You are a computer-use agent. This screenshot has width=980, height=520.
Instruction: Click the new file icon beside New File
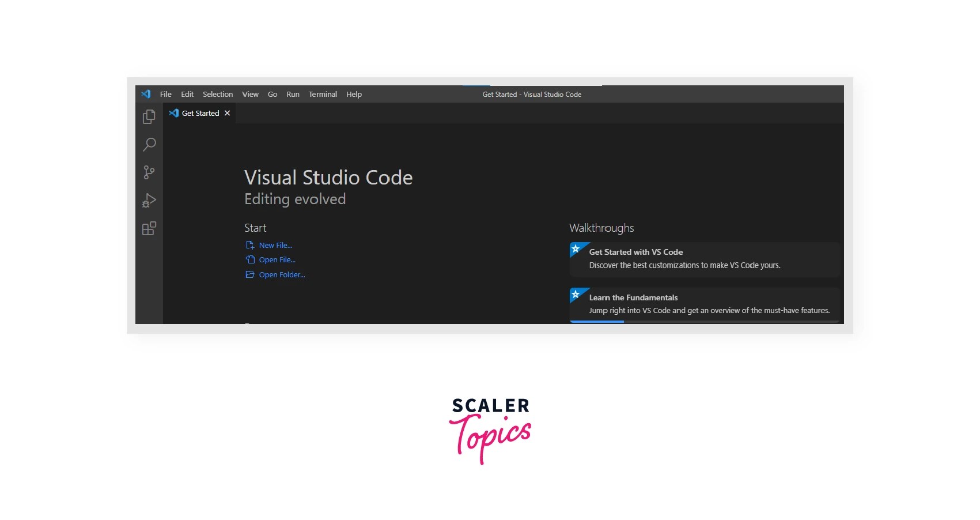pyautogui.click(x=249, y=244)
